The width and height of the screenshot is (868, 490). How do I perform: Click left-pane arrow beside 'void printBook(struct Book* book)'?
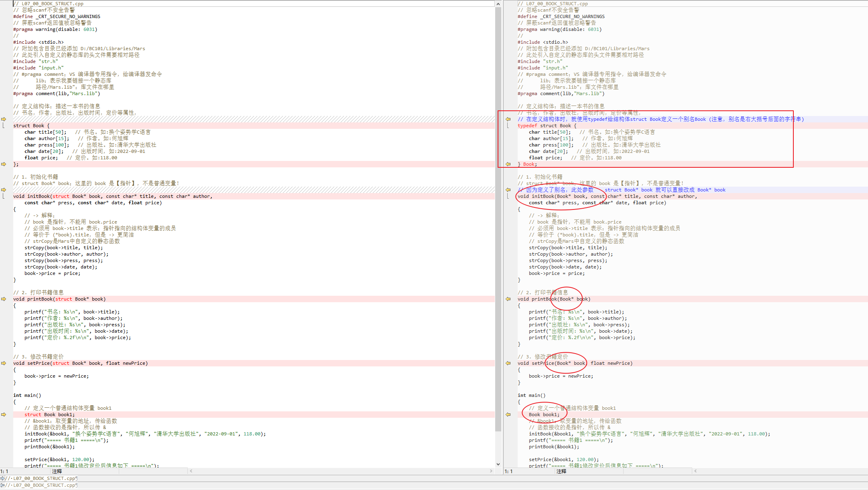pos(4,299)
